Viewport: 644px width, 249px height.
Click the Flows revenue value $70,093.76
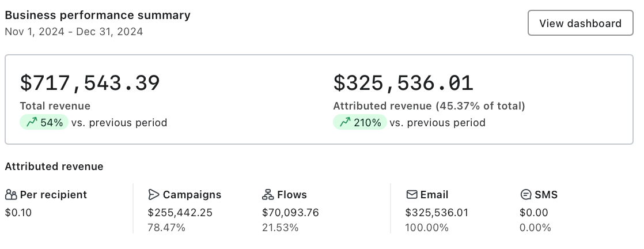pyautogui.click(x=290, y=213)
